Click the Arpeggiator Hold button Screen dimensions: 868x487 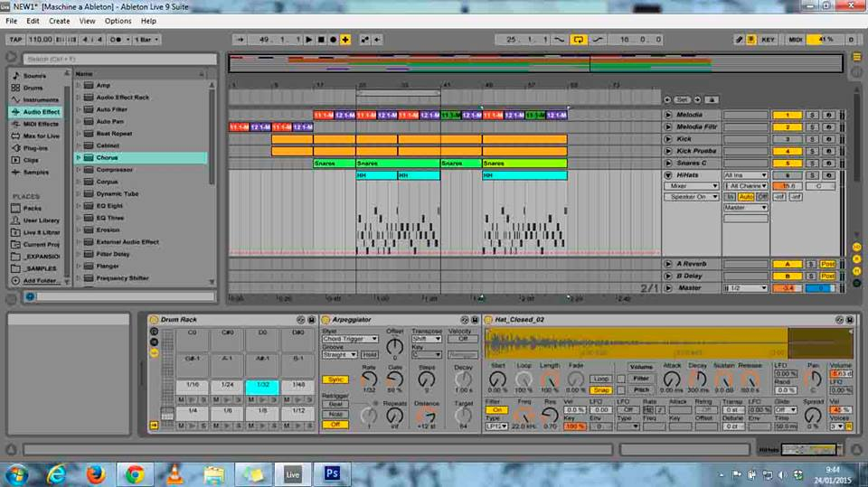[370, 355]
